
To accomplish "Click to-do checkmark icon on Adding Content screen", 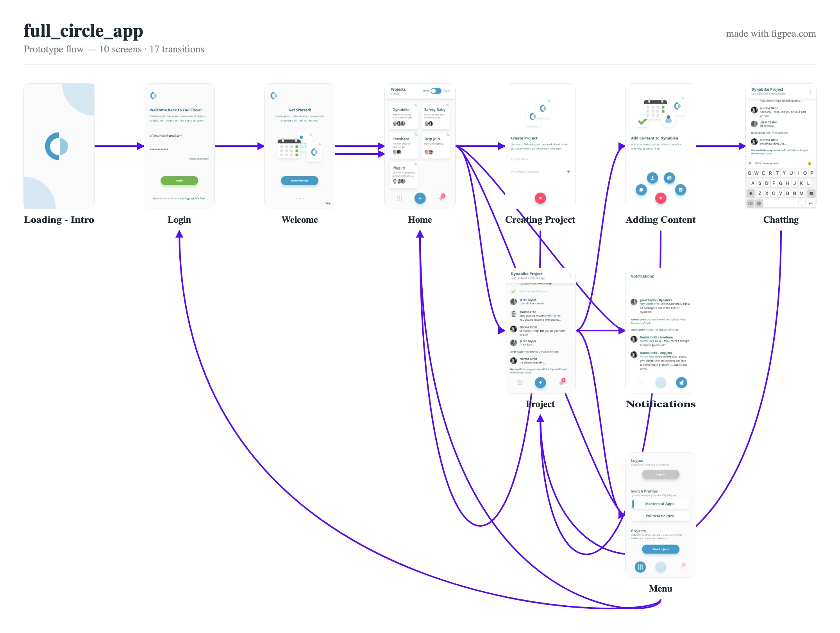I will coord(681,190).
